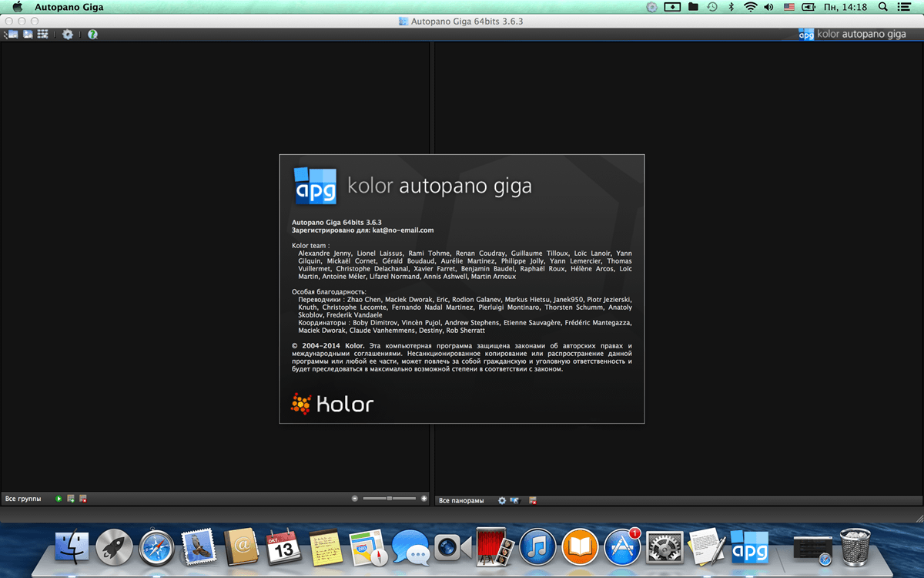Click the green question mark help icon
The image size is (924, 578).
(92, 35)
